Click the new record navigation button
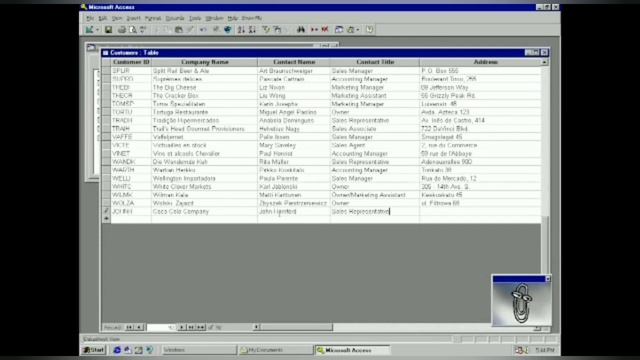 (x=200, y=327)
